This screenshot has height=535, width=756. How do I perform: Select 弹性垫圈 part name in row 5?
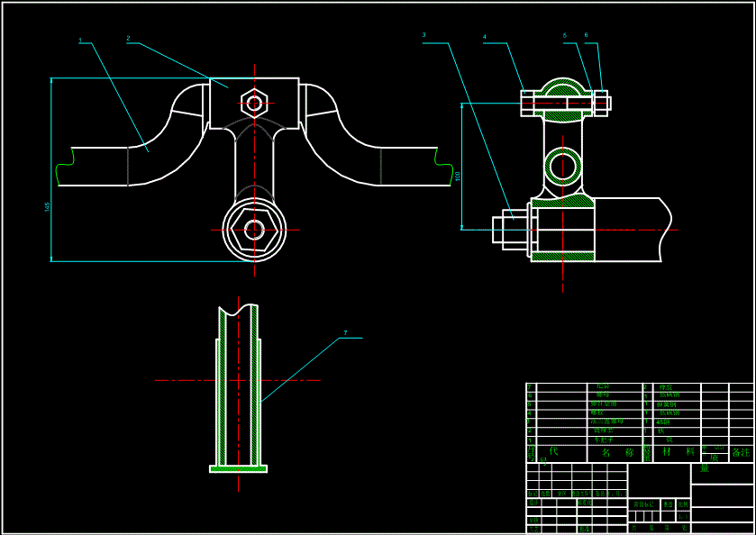coord(604,404)
